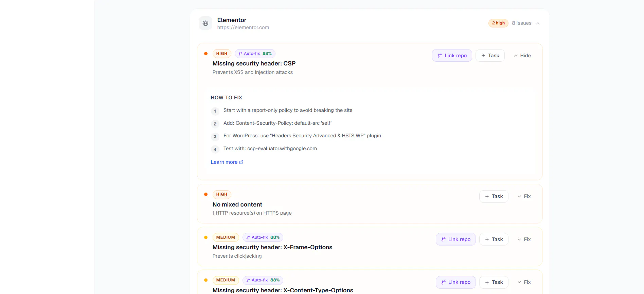Click 'Missing security header: X-Frame-Options' title
The height and width of the screenshot is (294, 644).
[272, 247]
